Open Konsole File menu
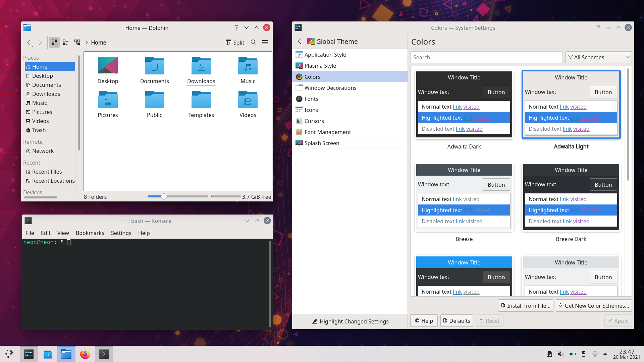This screenshot has height=362, width=644. tap(30, 233)
